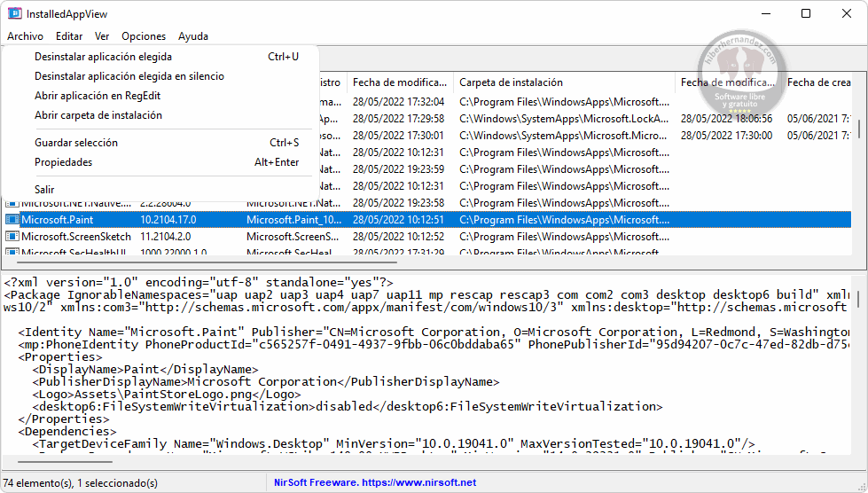Click Microsoft.Paint_10... registry name cell
The image size is (868, 493).
294,220
